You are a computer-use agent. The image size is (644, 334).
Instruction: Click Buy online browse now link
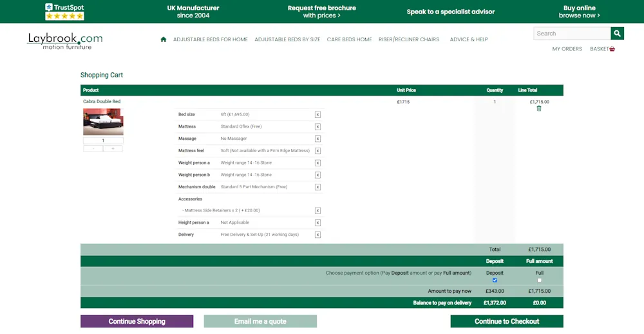point(580,12)
